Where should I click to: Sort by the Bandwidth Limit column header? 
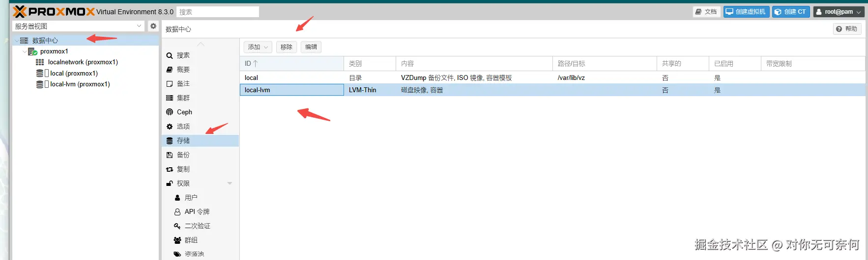[x=813, y=63]
